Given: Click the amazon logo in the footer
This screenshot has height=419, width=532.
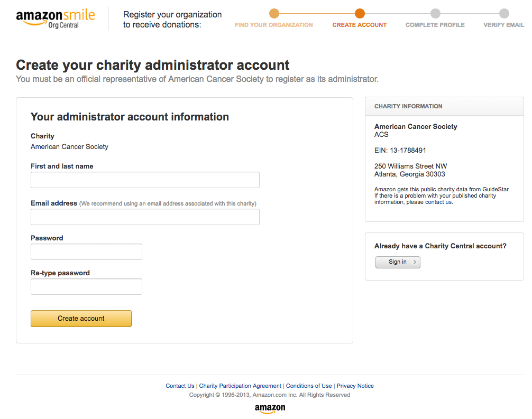Looking at the screenshot, I should 270,408.
